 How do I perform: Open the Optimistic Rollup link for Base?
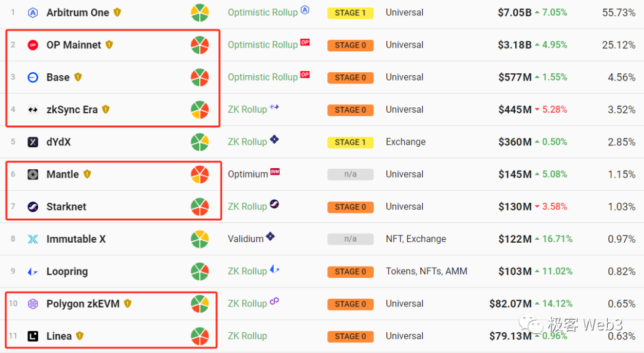tap(262, 78)
